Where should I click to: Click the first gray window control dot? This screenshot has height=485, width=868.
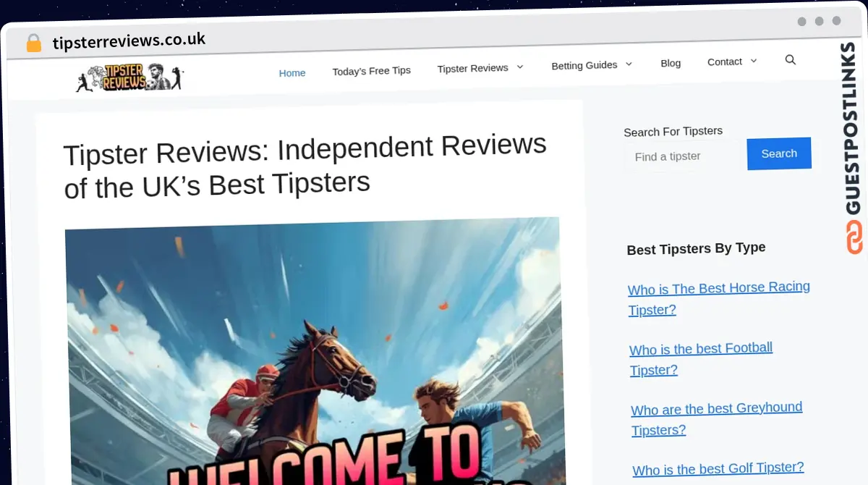801,22
